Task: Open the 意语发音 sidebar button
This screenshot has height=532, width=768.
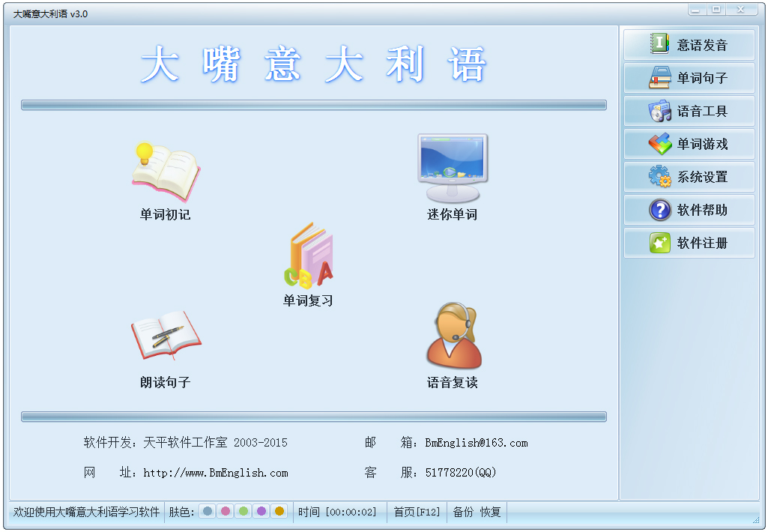Action: pyautogui.click(x=689, y=45)
